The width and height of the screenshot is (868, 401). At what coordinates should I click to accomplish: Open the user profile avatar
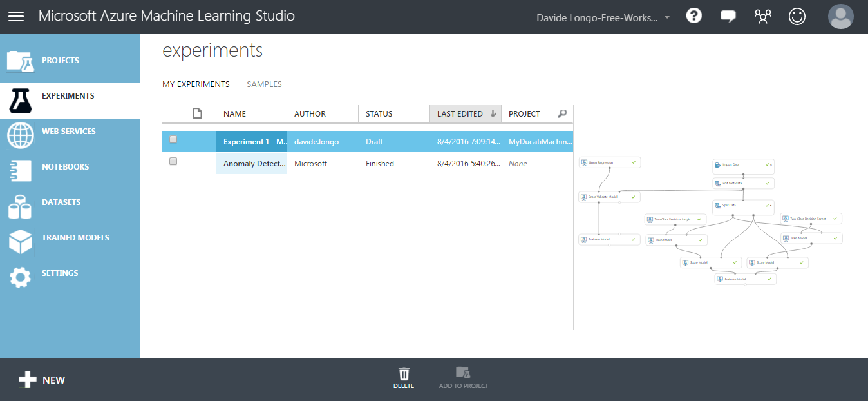coord(840,17)
